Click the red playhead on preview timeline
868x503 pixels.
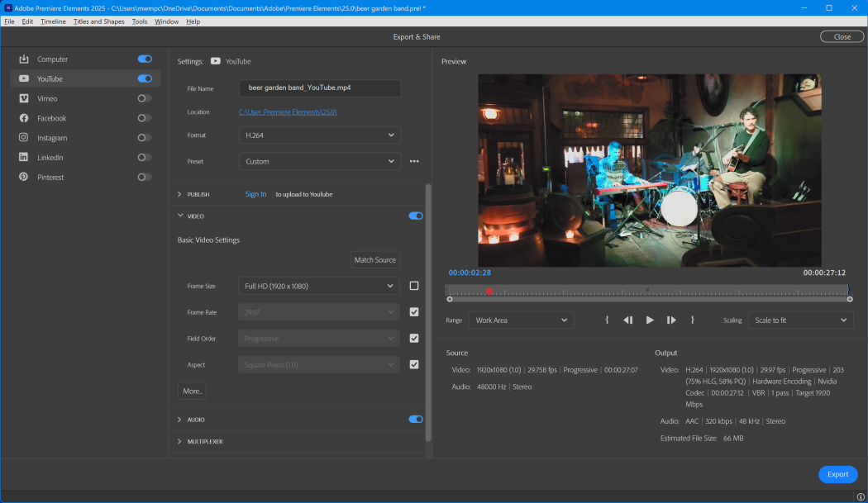pyautogui.click(x=489, y=291)
